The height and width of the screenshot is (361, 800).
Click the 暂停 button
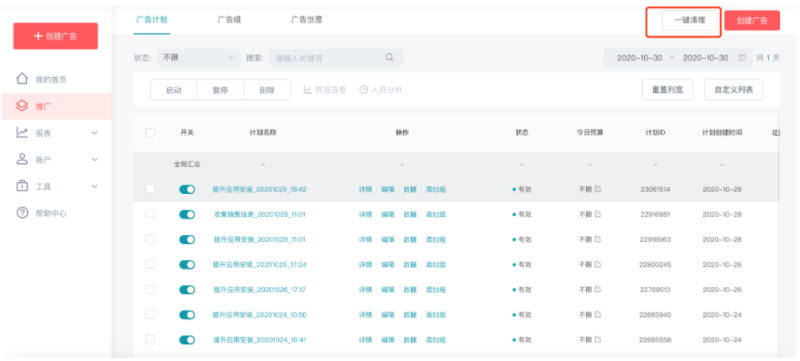pyautogui.click(x=220, y=90)
